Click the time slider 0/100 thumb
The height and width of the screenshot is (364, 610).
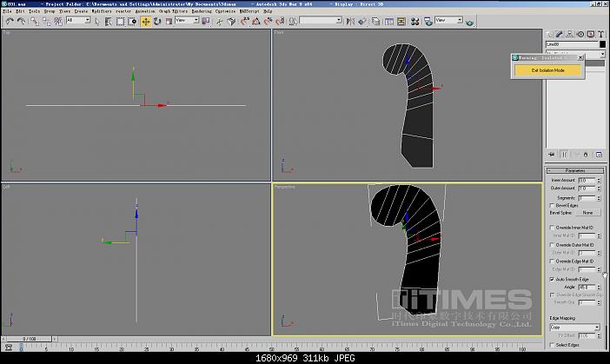[x=30, y=339]
